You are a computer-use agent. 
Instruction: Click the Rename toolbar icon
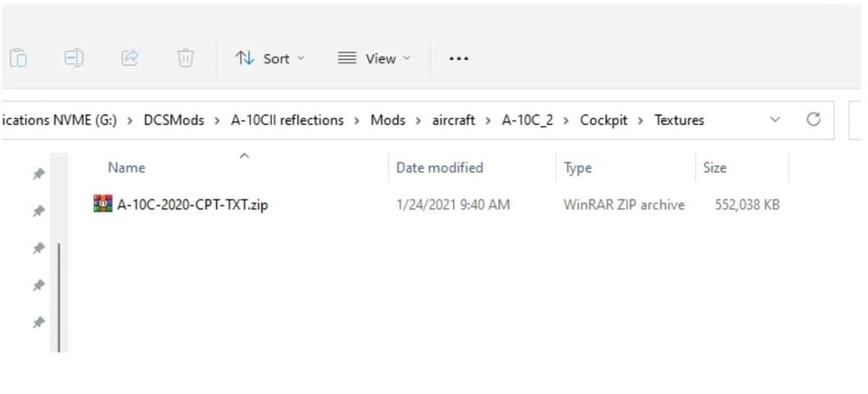(x=74, y=58)
